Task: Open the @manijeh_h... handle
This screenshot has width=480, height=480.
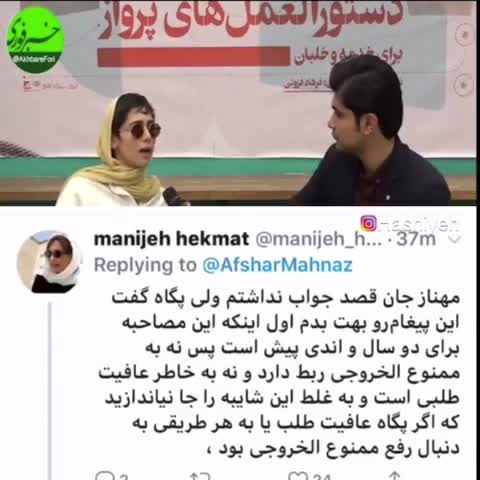Action: [x=318, y=239]
